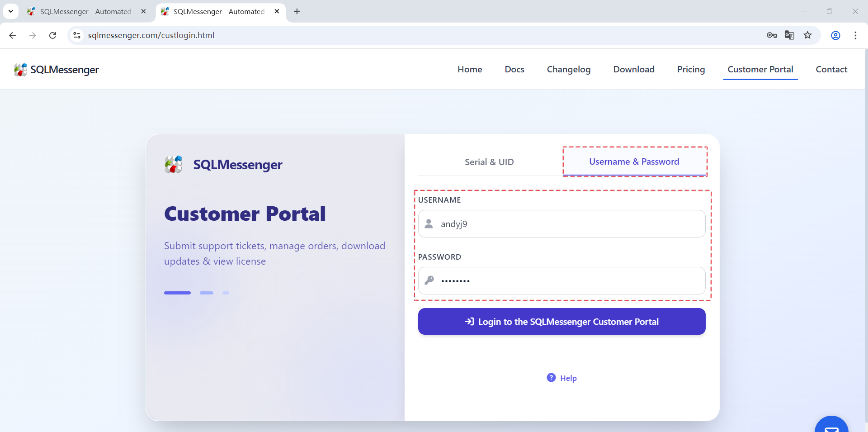868x432 pixels.
Task: Go back to the previous page
Action: click(x=13, y=35)
